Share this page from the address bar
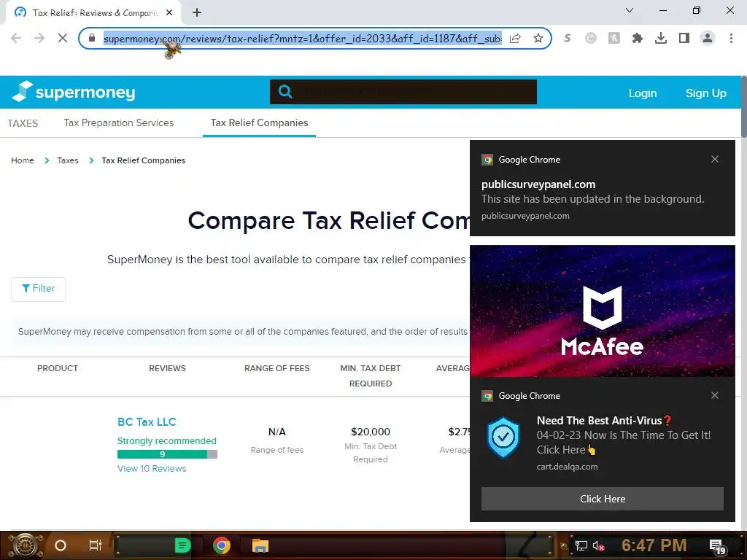 [x=515, y=38]
